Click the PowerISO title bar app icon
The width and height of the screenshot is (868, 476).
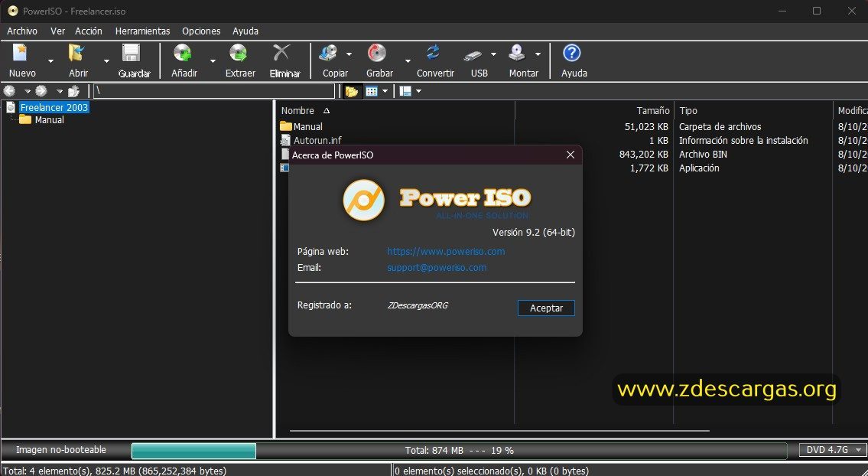[13, 11]
